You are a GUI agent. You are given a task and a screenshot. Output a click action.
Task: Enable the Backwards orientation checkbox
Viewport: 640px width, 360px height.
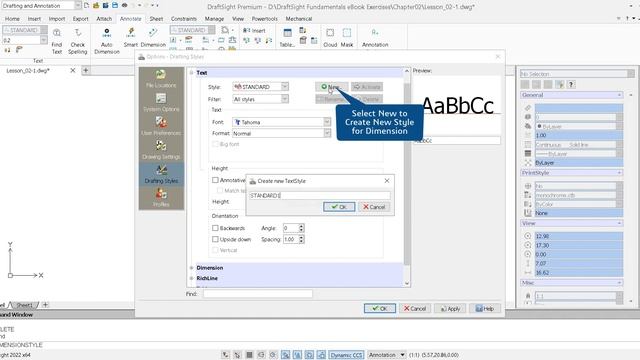[x=215, y=228]
